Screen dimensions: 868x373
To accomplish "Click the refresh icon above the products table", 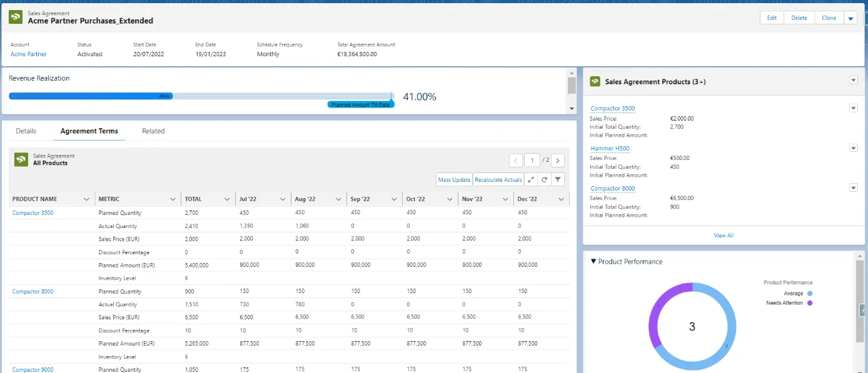I will point(543,179).
